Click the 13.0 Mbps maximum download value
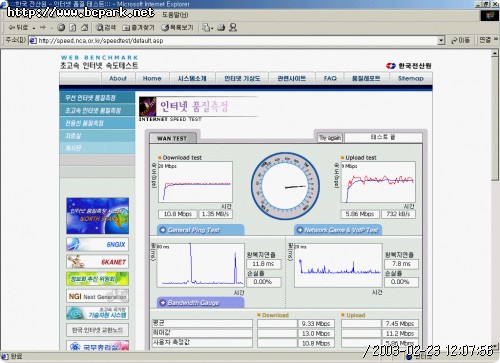 pos(316,333)
